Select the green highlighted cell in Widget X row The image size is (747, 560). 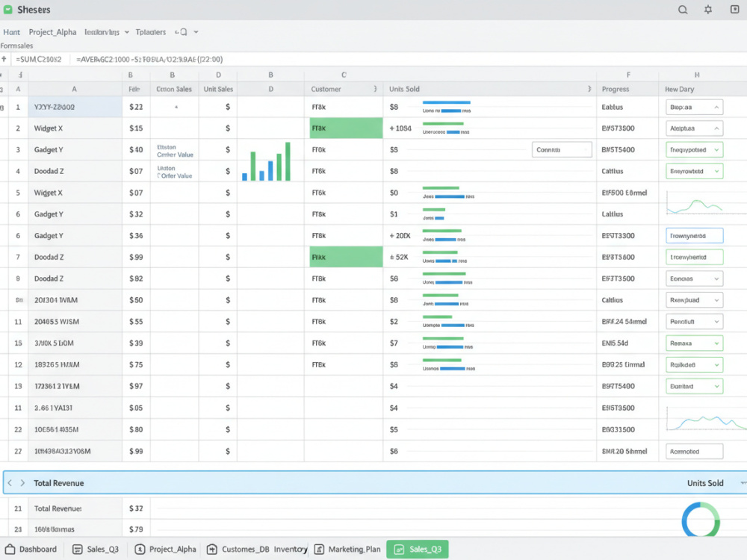tap(346, 128)
